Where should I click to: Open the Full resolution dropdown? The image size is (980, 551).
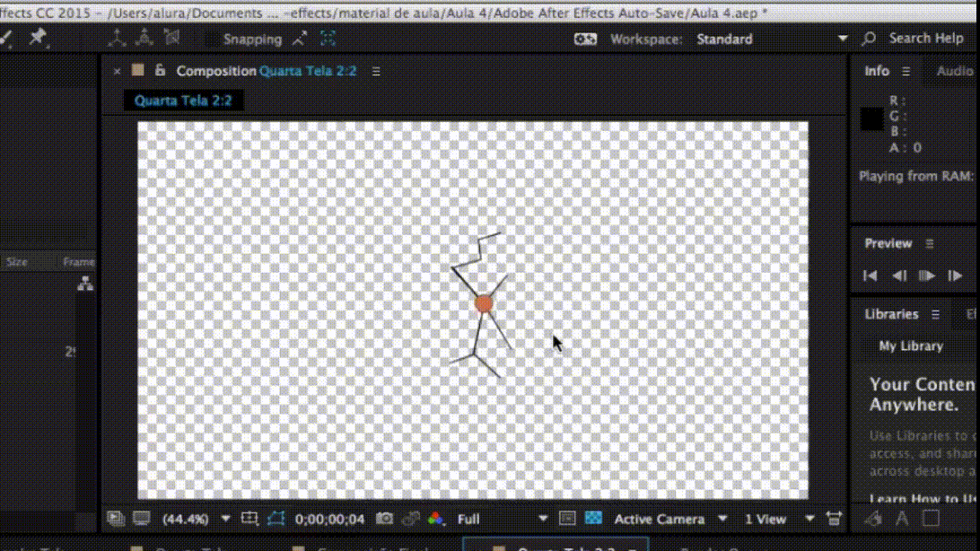tap(501, 519)
